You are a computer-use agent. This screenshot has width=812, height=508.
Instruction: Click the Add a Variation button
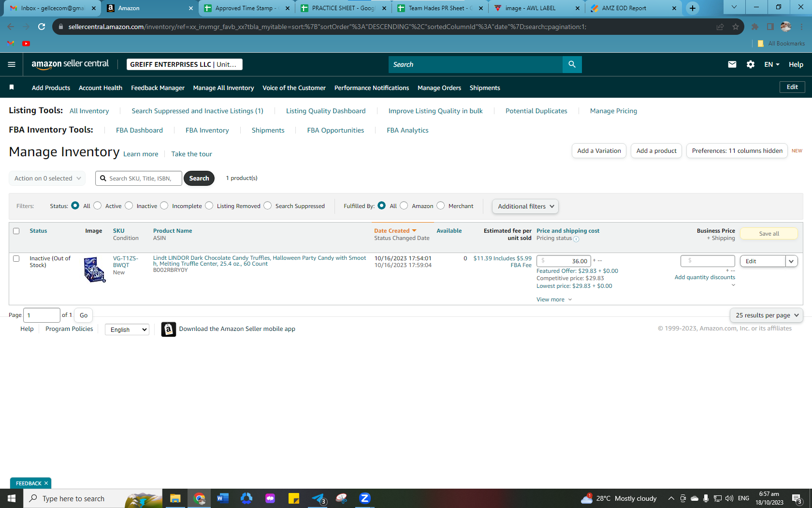pyautogui.click(x=599, y=151)
